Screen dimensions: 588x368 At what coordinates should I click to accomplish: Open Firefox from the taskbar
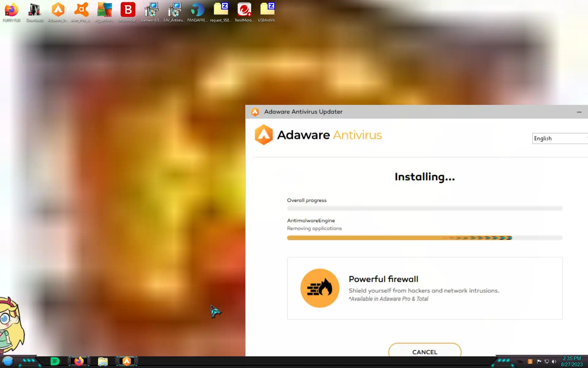(x=79, y=361)
